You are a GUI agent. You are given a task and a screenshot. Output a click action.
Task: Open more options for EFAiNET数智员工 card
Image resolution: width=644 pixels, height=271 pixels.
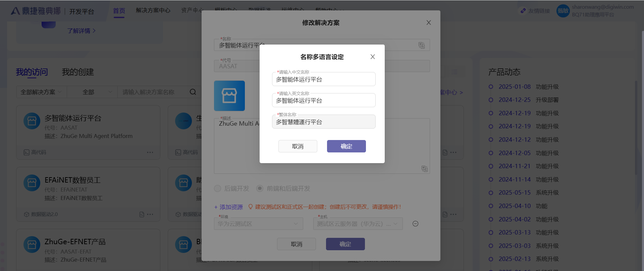tap(150, 214)
